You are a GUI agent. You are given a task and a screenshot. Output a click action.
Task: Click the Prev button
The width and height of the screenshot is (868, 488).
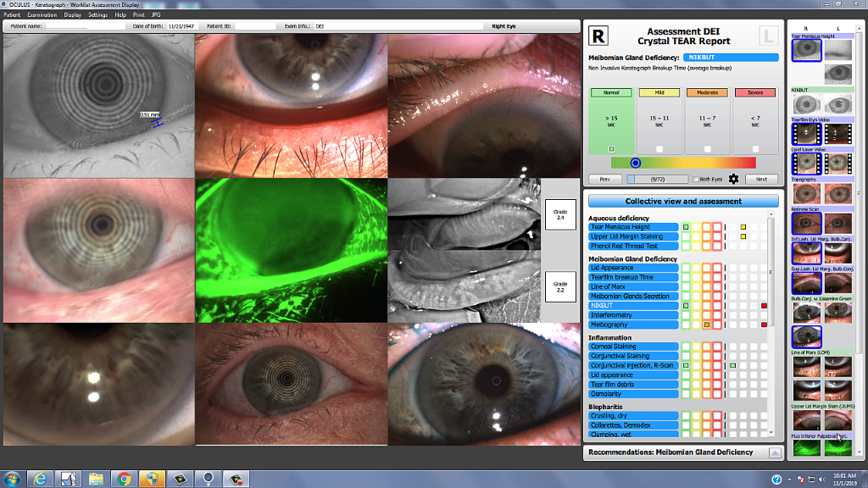pyautogui.click(x=604, y=180)
